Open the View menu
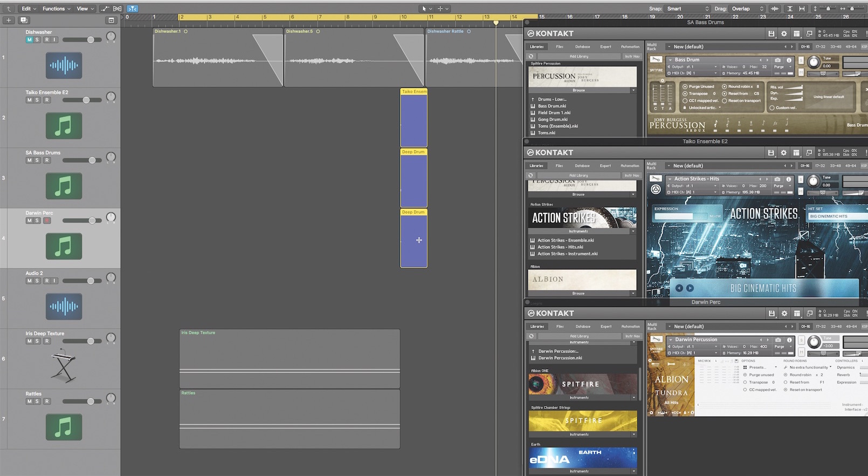This screenshot has height=476, width=868. [85, 9]
